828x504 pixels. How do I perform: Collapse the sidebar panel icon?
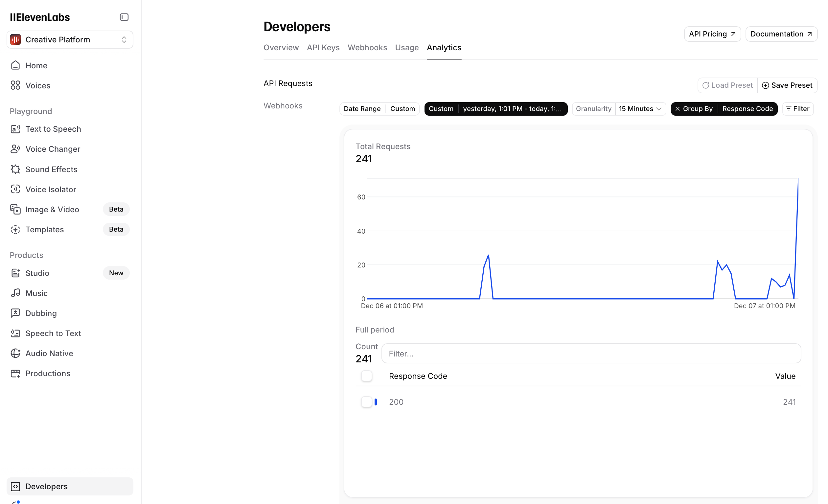[x=124, y=17]
